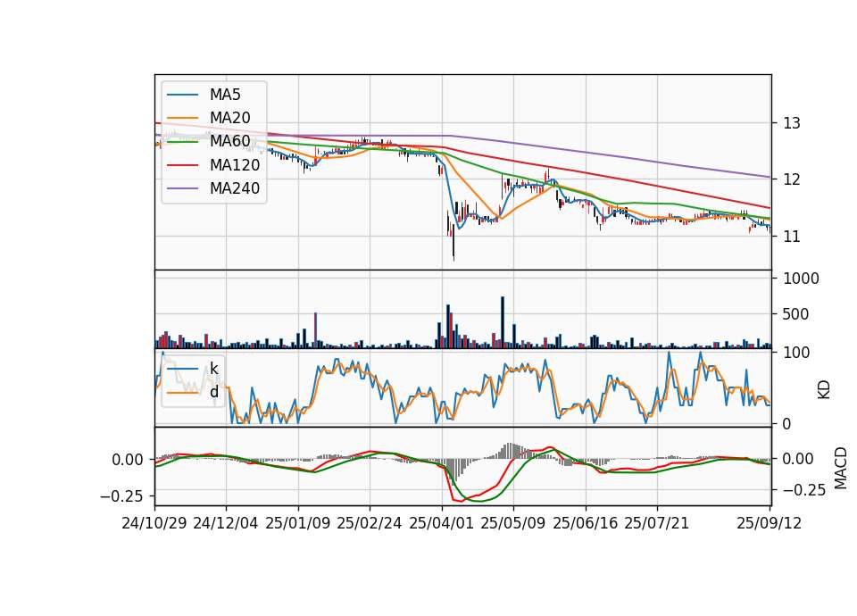Viewport: 857px width, 616px height.
Task: Click the purple MA240 legend line sample
Action: [182, 188]
